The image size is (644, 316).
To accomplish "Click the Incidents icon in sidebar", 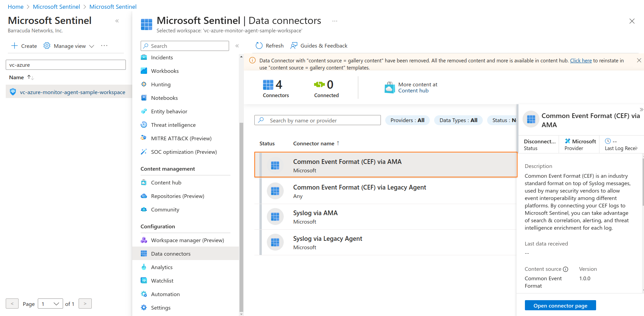I will point(144,57).
